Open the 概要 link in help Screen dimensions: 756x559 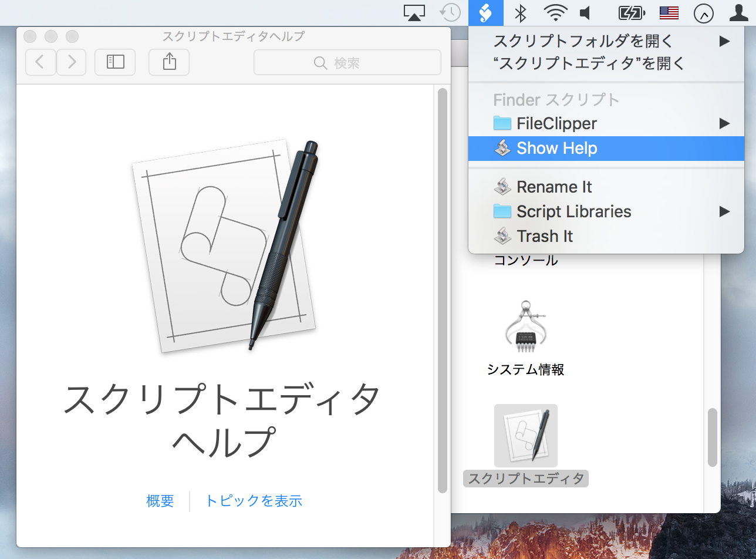160,501
